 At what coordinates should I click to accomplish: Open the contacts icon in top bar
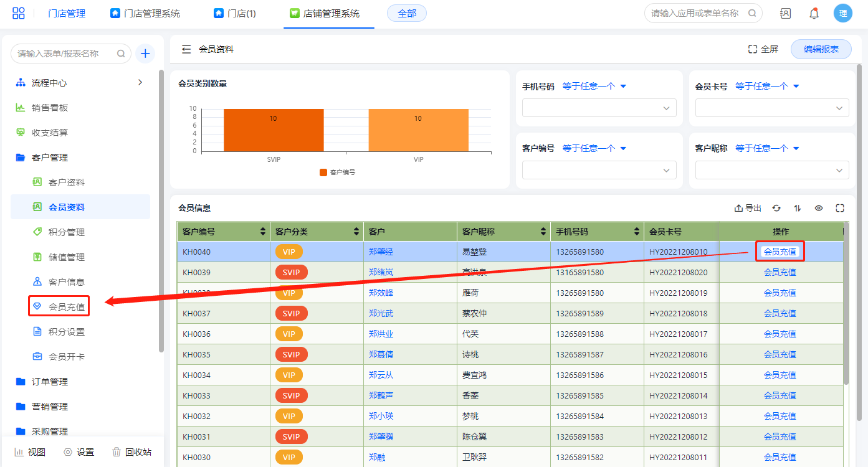(785, 13)
